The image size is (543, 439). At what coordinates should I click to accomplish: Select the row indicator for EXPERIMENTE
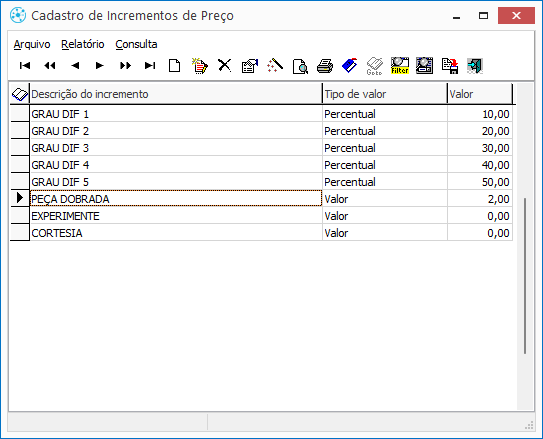(x=20, y=216)
